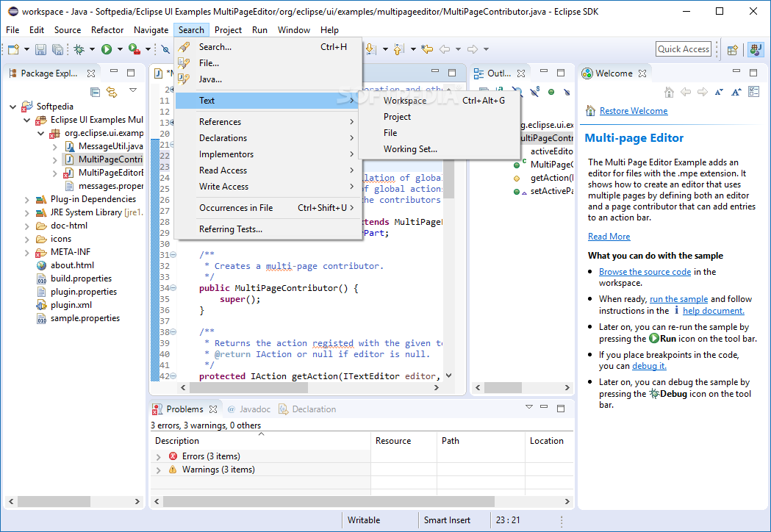Click the Open Perspective icon
The height and width of the screenshot is (532, 771).
[x=733, y=49]
